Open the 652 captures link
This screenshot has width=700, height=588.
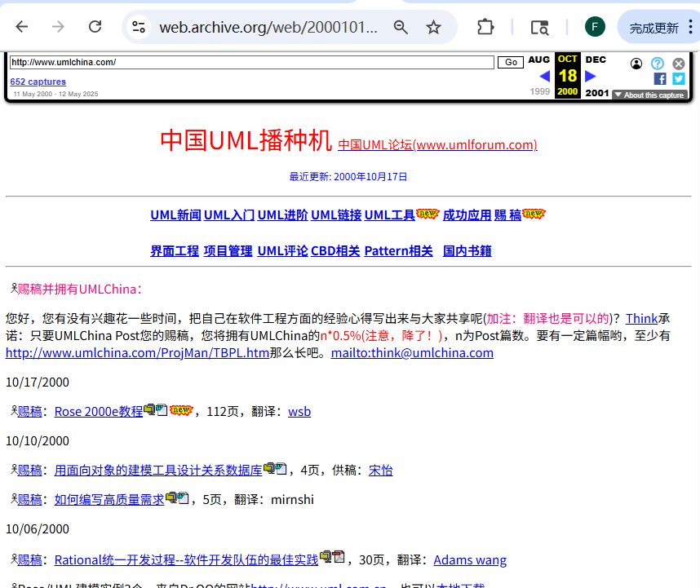click(38, 82)
